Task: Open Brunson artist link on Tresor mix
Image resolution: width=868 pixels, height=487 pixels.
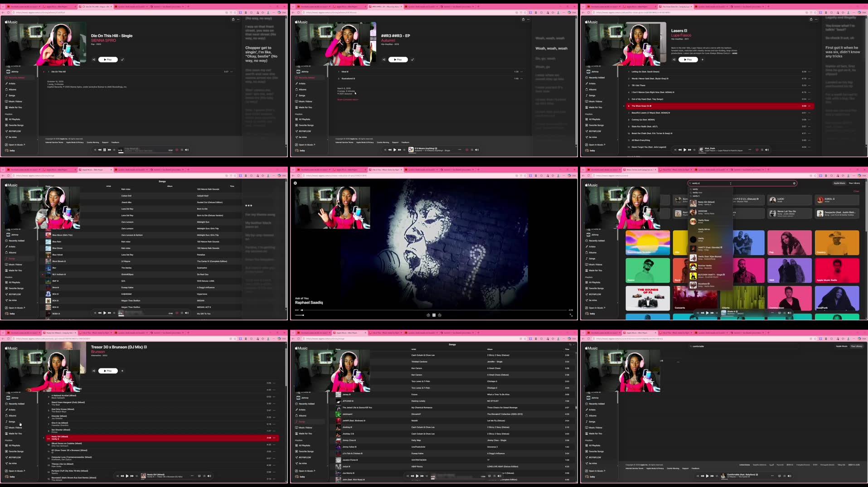Action: pyautogui.click(x=98, y=352)
